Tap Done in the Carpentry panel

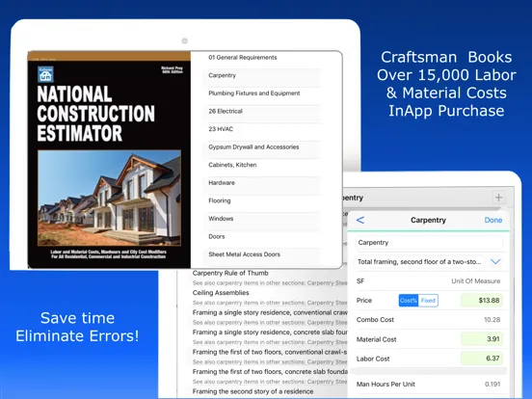(x=493, y=220)
